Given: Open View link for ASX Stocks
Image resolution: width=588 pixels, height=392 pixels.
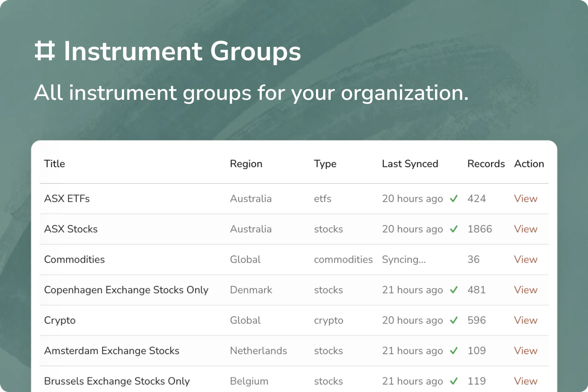Looking at the screenshot, I should pos(525,229).
